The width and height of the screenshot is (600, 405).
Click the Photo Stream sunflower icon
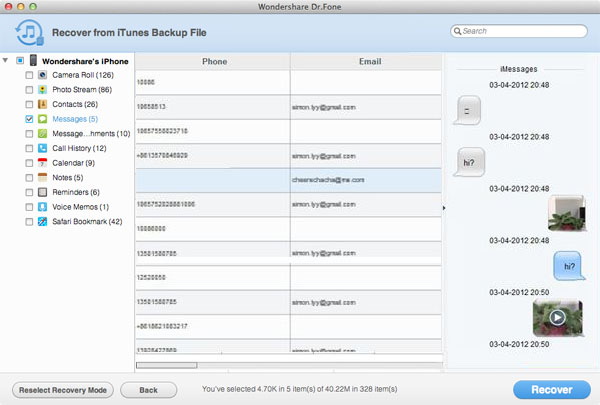pos(42,90)
